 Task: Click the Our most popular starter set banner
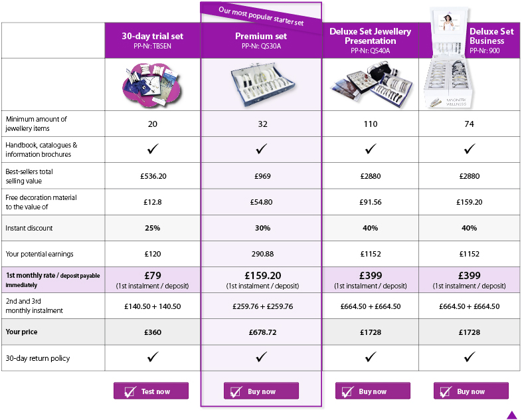(x=261, y=16)
